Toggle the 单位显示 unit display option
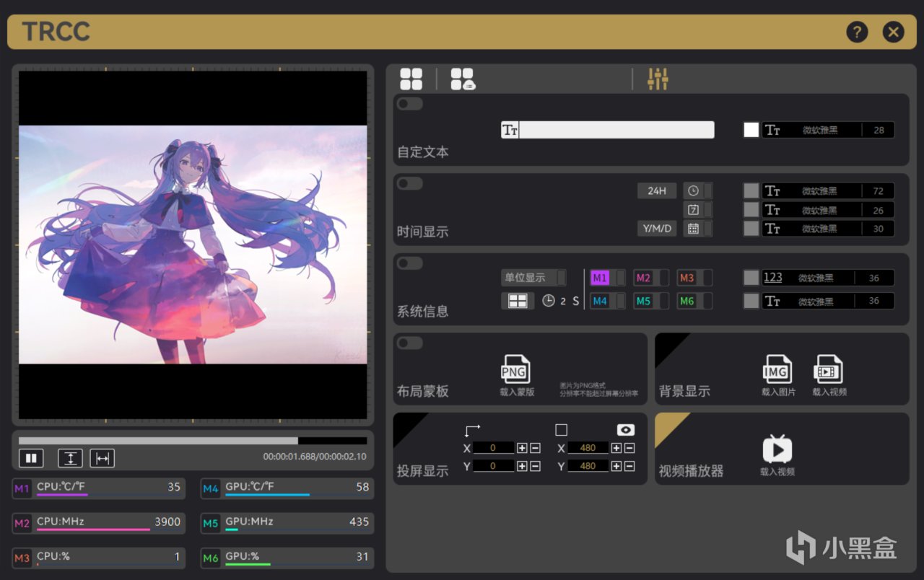Image resolution: width=924 pixels, height=580 pixels. point(534,278)
